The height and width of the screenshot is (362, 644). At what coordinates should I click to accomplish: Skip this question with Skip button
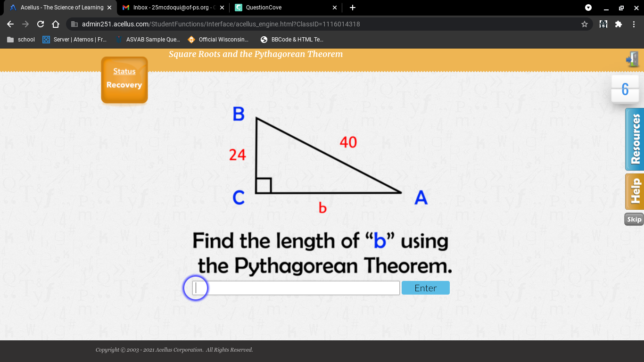634,219
